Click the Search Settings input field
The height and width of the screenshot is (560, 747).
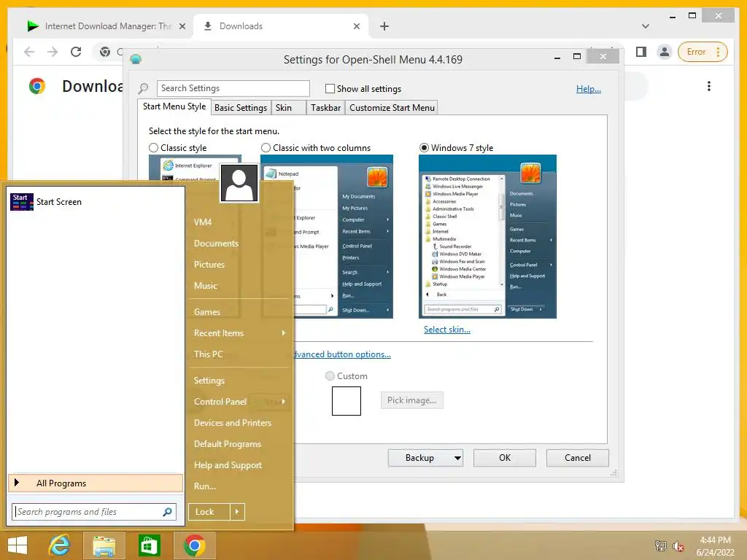pyautogui.click(x=233, y=88)
